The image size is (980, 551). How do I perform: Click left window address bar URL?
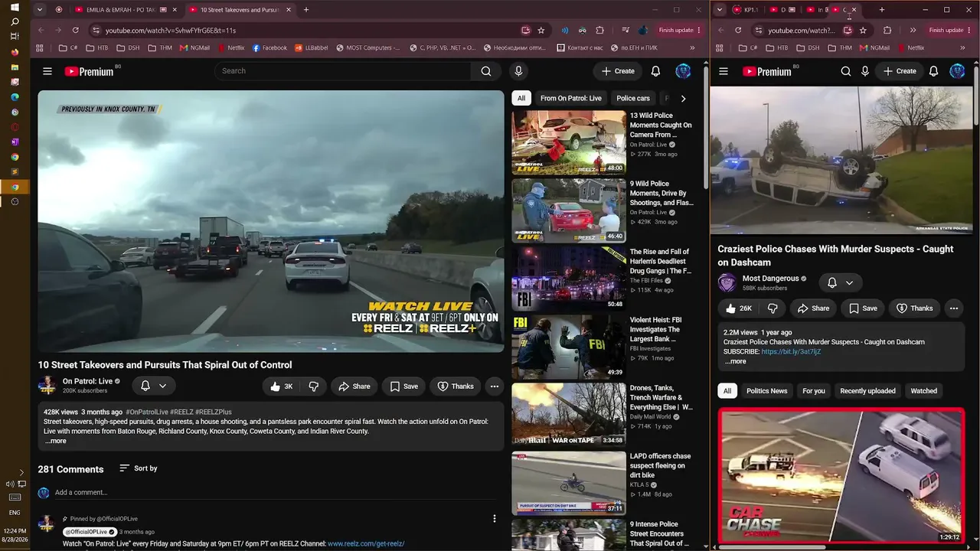[x=171, y=31]
